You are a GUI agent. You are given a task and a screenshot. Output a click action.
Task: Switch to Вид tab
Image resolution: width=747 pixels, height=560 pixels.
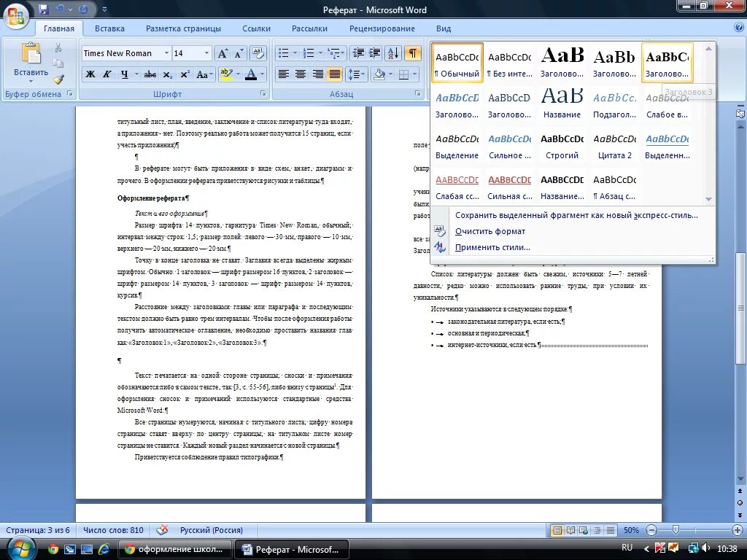point(444,28)
